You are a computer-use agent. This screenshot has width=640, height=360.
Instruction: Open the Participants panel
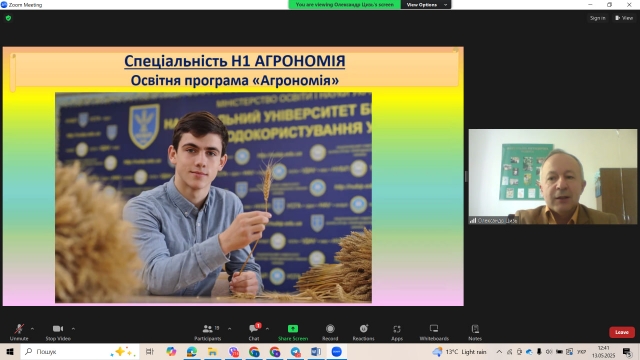(208, 332)
